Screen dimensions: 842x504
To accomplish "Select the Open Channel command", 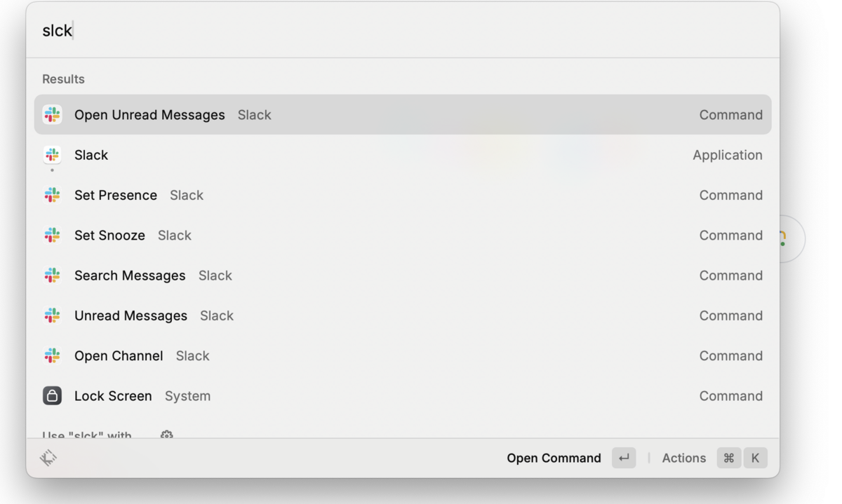I will 403,356.
